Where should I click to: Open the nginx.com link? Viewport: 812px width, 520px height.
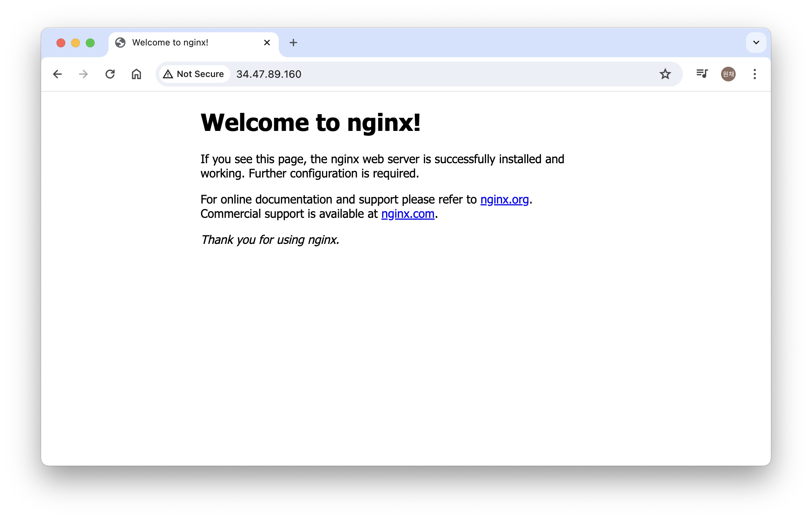(x=408, y=214)
